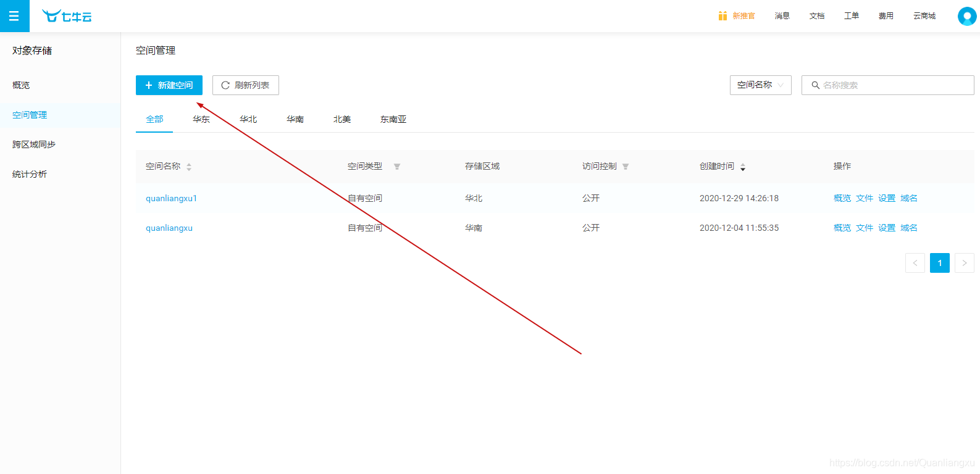Screen dimensions: 980x474
Task: Filter by 访问控制 funnel icon
Action: pyautogui.click(x=626, y=167)
